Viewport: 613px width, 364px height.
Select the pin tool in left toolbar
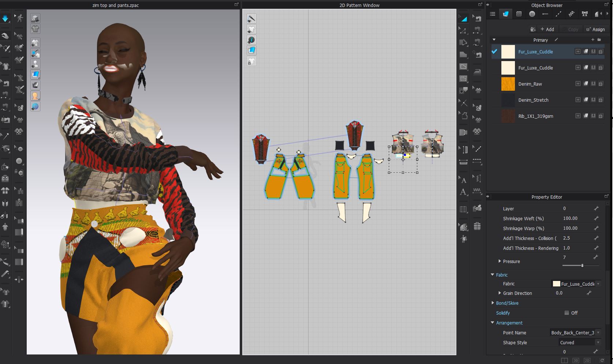coord(5,136)
